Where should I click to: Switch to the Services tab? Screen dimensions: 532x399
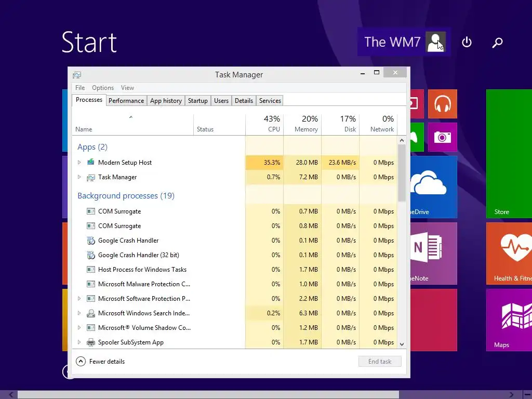270,100
